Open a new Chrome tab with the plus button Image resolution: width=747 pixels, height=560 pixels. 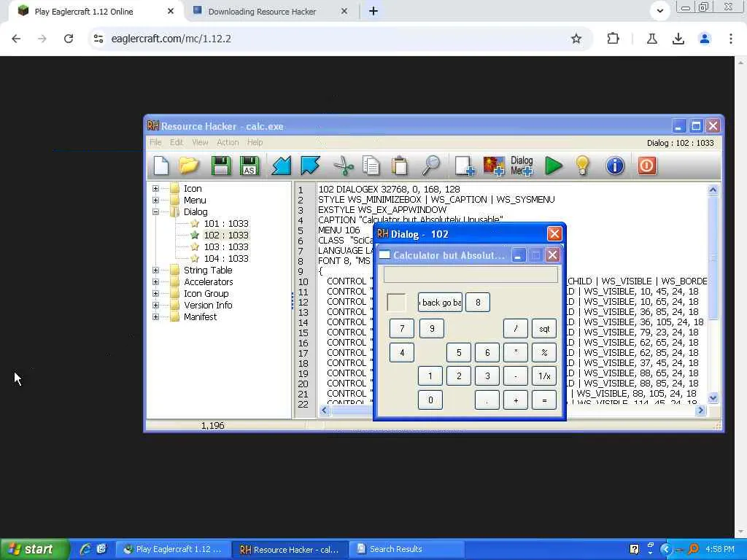coord(373,11)
